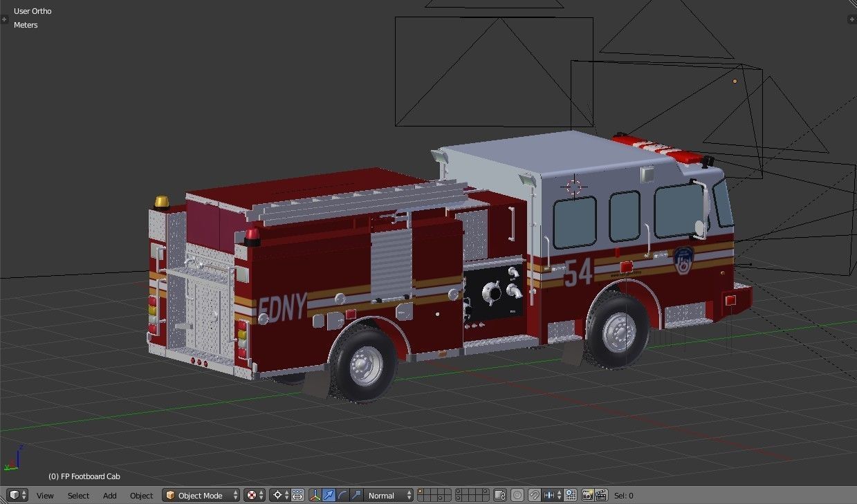The height and width of the screenshot is (504, 857).
Task: Click OpenGL render image camera icon
Action: pyautogui.click(x=587, y=495)
